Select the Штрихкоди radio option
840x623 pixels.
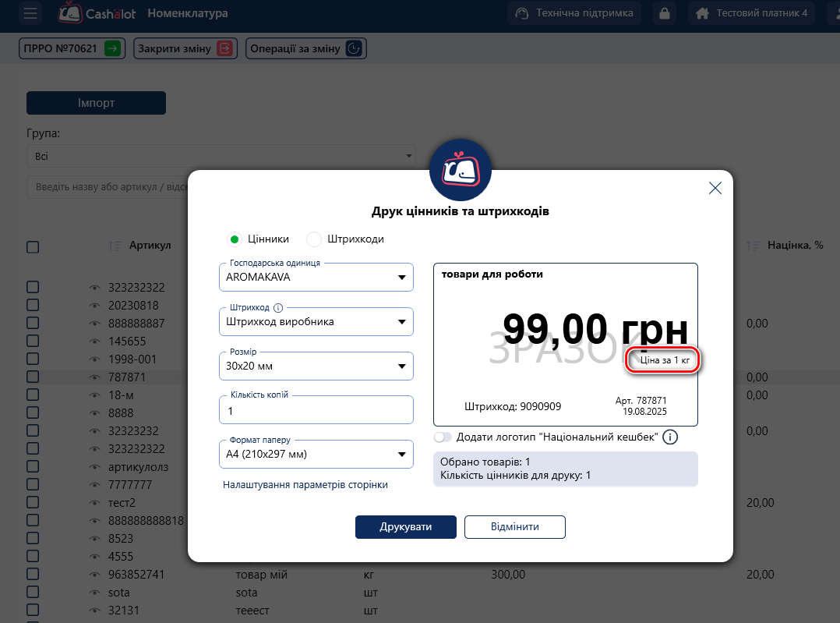[x=314, y=239]
